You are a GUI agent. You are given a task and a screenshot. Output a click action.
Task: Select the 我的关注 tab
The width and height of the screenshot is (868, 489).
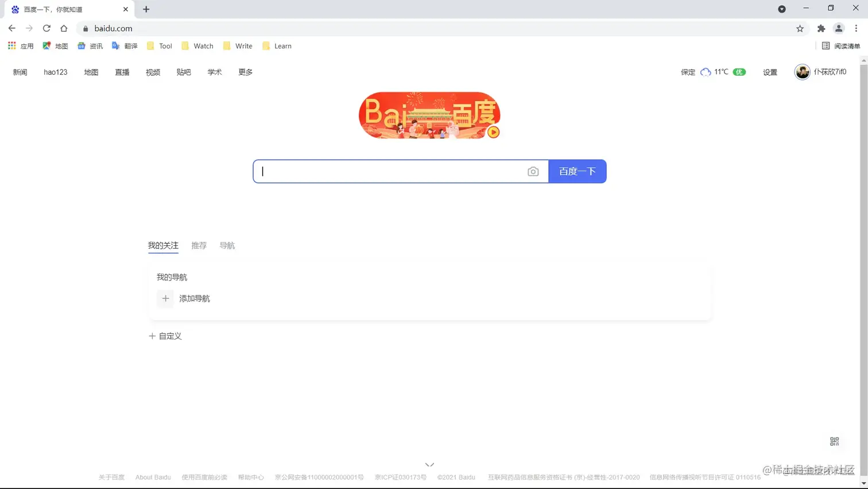click(163, 245)
